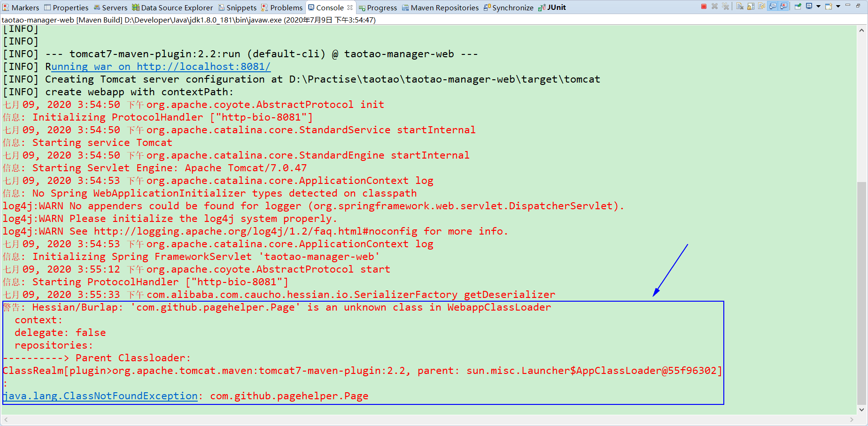This screenshot has height=426, width=868.
Task: Click the 'Please initialize the log4j system properly' warning
Action: [x=170, y=219]
